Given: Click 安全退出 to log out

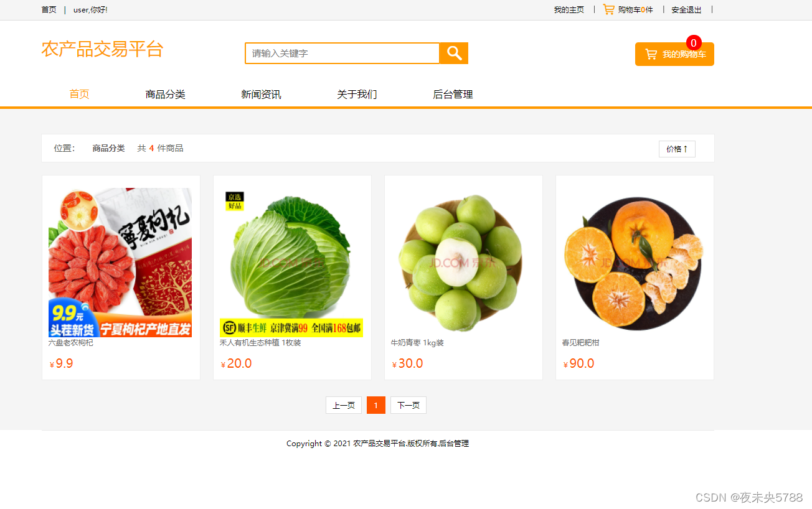Looking at the screenshot, I should (x=686, y=10).
